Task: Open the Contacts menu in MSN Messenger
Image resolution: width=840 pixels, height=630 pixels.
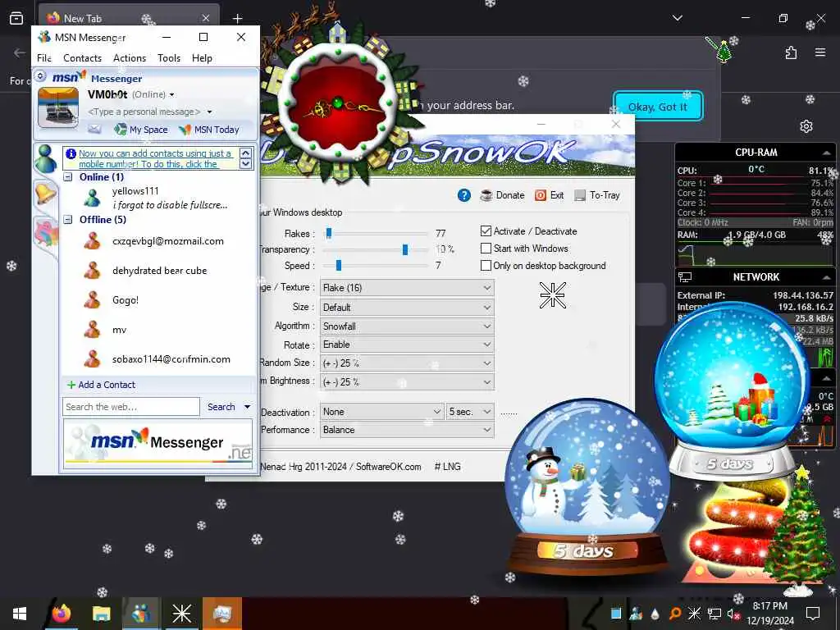Action: click(x=82, y=58)
